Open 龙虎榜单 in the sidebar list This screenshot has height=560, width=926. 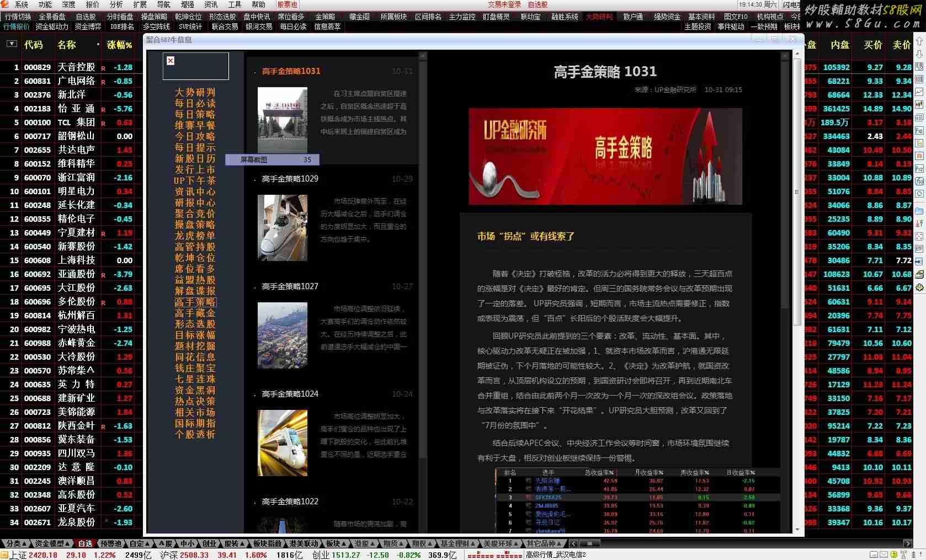[x=195, y=236]
